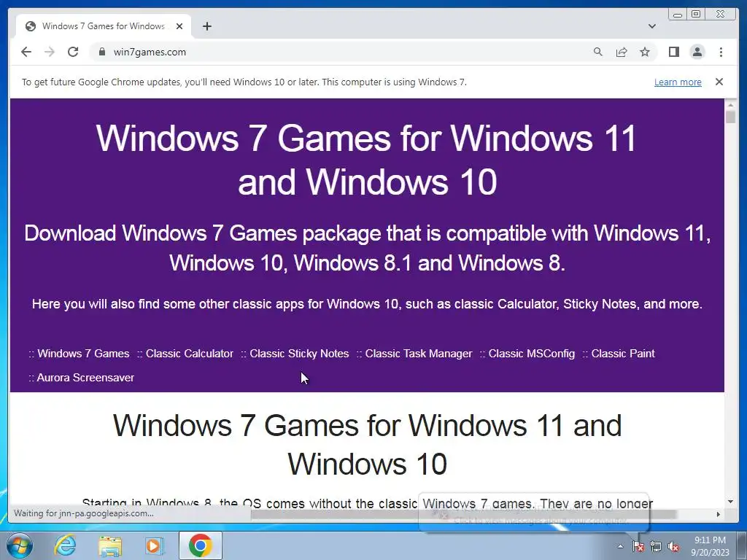Viewport: 747px width, 560px height.
Task: Click the vertical scrollbar thumb
Action: click(x=730, y=116)
